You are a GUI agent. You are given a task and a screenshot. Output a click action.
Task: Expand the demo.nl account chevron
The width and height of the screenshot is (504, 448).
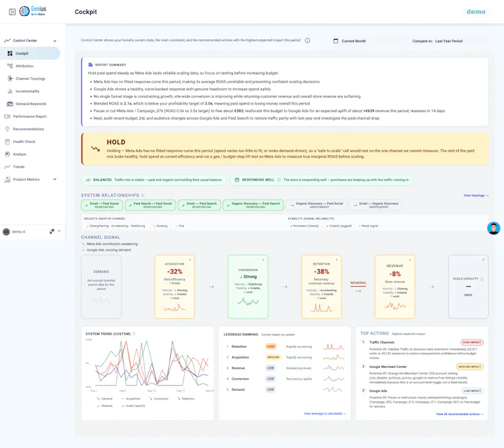tap(59, 231)
